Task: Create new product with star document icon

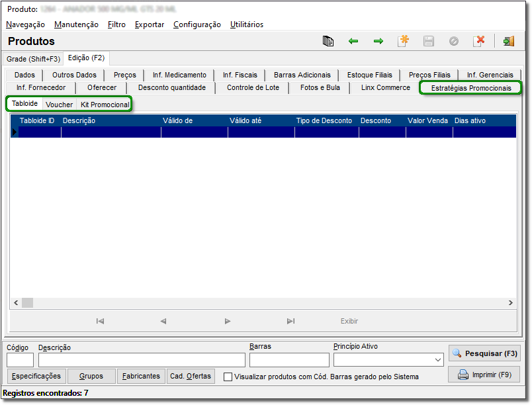Action: pos(404,41)
